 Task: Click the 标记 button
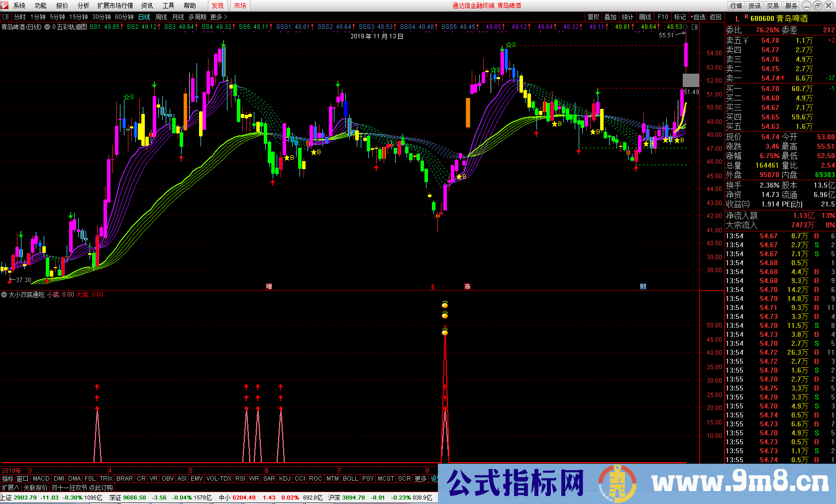[680, 17]
